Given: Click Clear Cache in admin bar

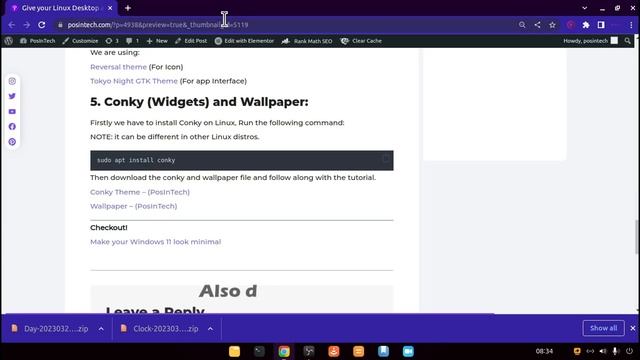Looking at the screenshot, I should point(361,41).
